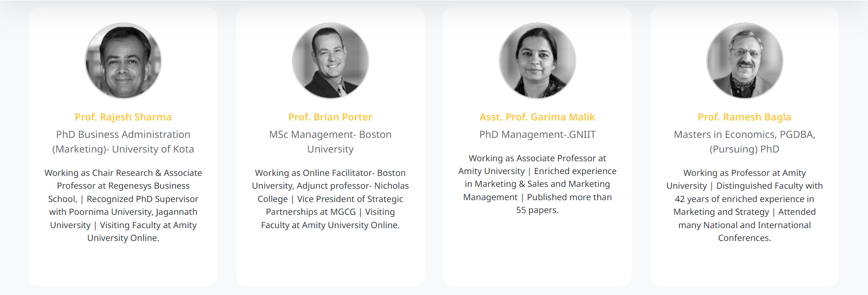
Task: Click Prof. Ramesh Bagla's profile photo
Action: coord(744,60)
